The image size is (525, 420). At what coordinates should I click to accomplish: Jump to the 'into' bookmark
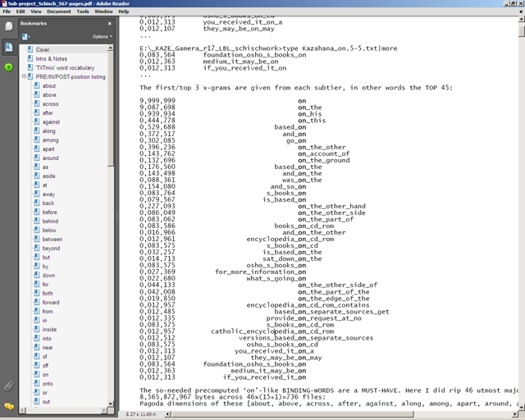coord(47,339)
